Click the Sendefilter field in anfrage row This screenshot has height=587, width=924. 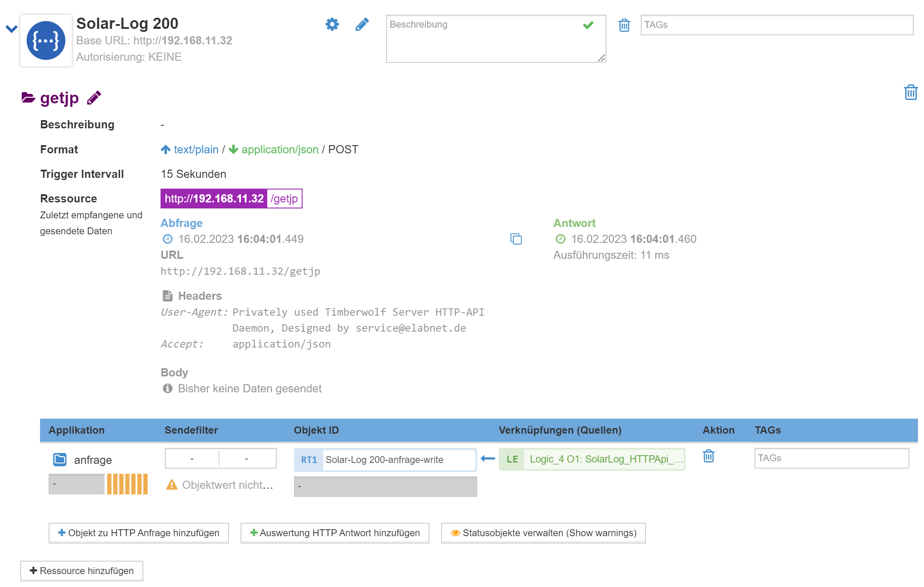point(220,458)
